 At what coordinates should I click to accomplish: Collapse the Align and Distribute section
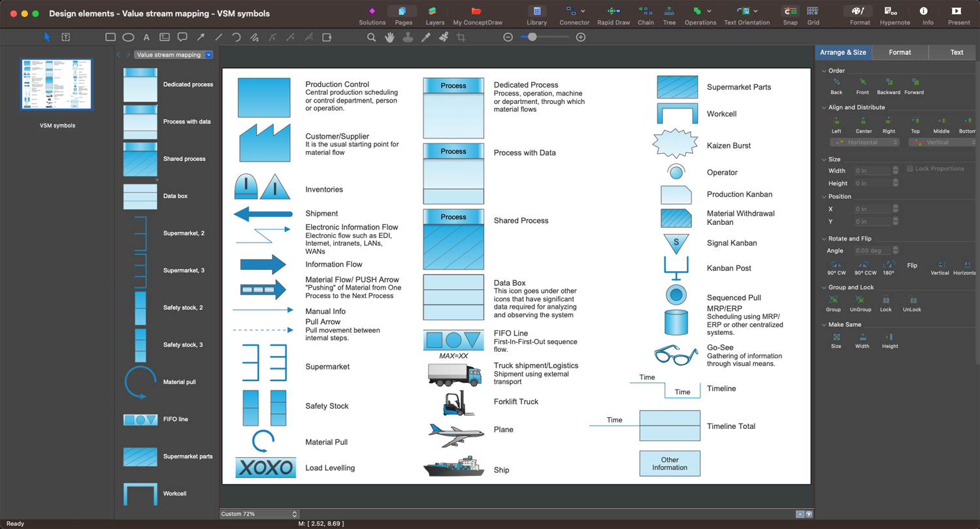[x=825, y=107]
